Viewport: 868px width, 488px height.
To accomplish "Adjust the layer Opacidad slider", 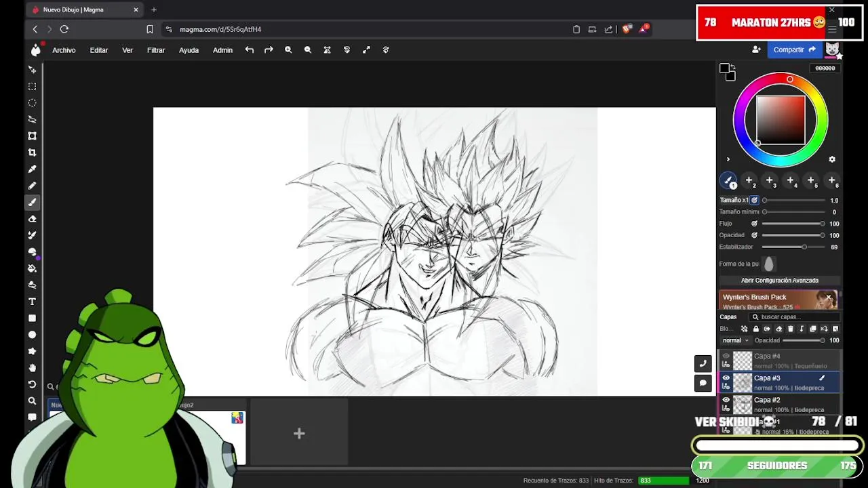I will 805,340.
